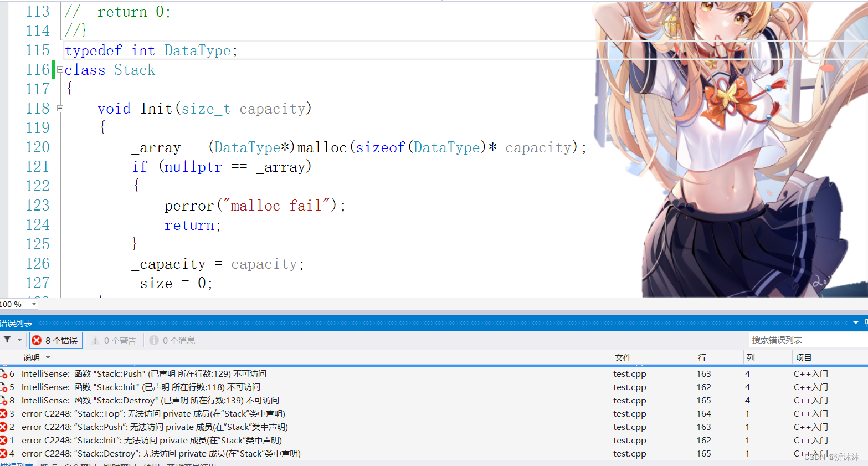Click IntelliSense icon on Stack::Destroy error row
This screenshot has width=868, height=466.
point(4,400)
